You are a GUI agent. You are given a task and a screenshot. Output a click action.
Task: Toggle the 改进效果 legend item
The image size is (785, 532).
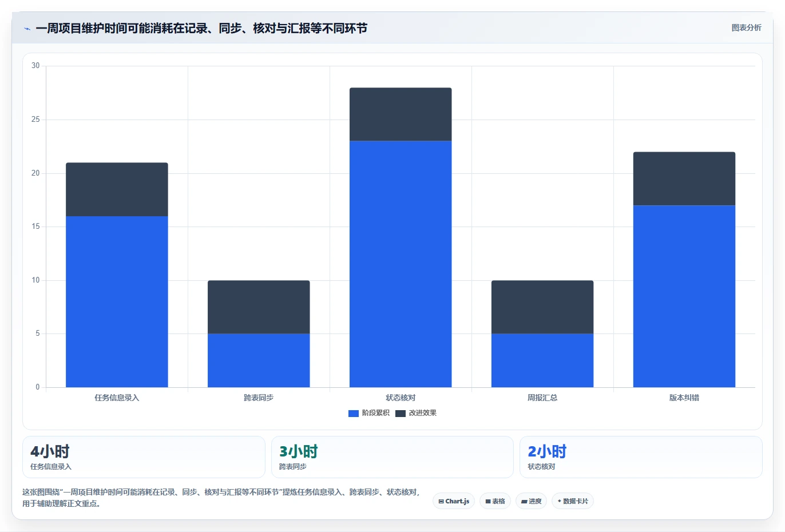416,413
